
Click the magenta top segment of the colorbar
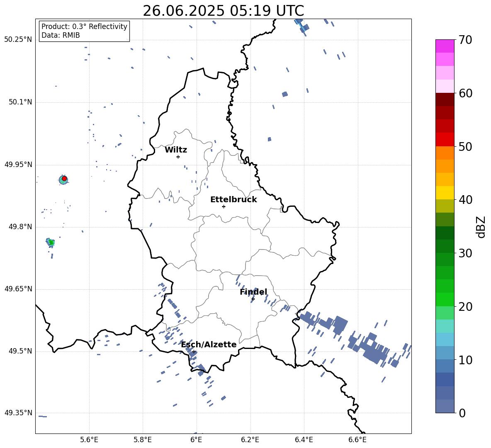click(445, 46)
